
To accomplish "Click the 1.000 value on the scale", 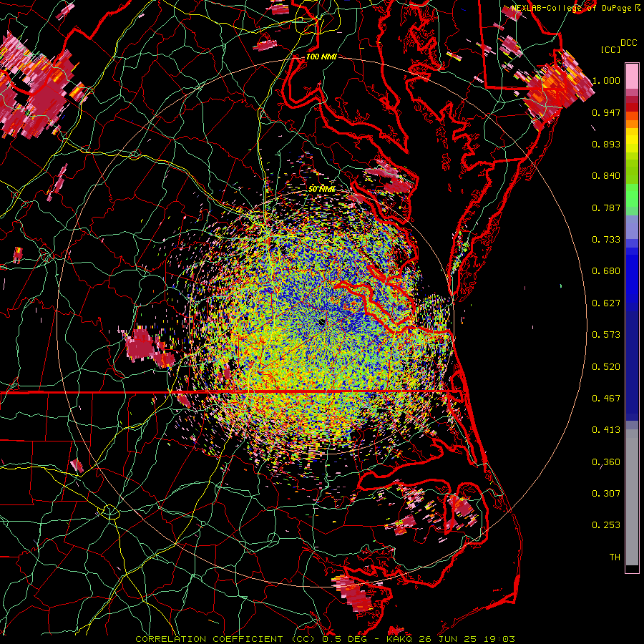I will [606, 80].
